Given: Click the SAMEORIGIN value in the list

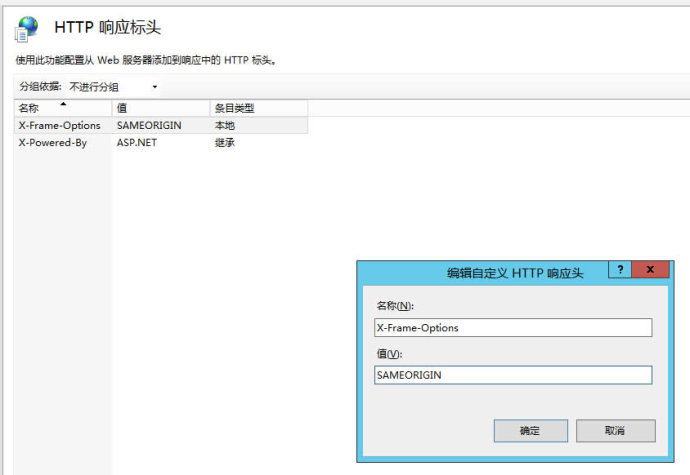Looking at the screenshot, I should (x=146, y=125).
